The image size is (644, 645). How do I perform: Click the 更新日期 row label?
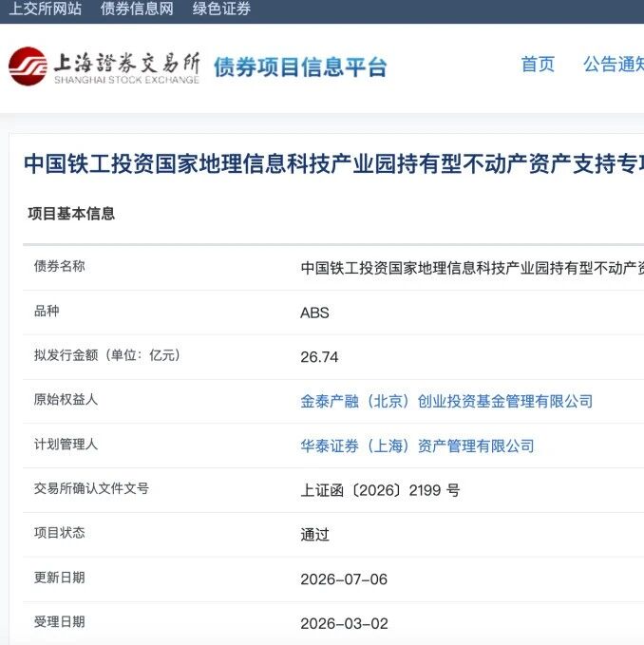pos(60,578)
